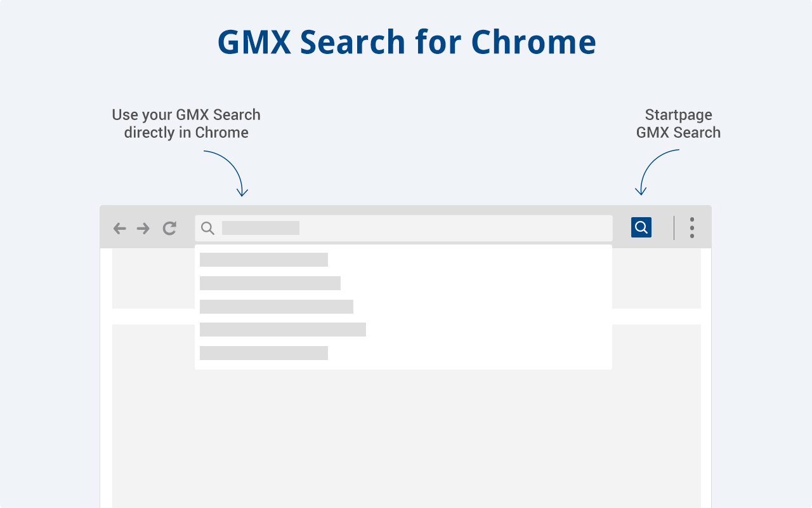Click the browser forward arrow
The height and width of the screenshot is (508, 812).
[143, 229]
